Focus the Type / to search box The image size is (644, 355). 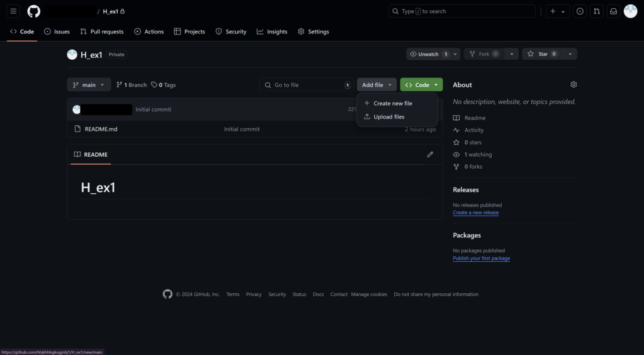pos(462,11)
